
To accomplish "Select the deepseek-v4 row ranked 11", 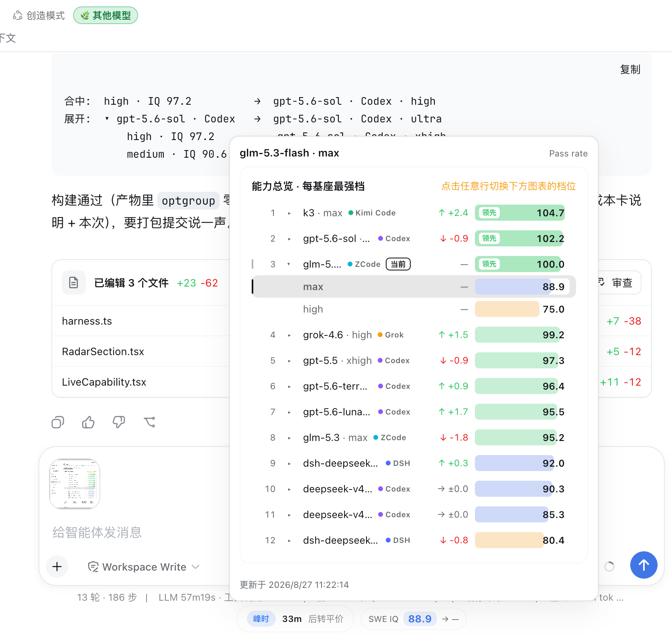I will pyautogui.click(x=414, y=514).
